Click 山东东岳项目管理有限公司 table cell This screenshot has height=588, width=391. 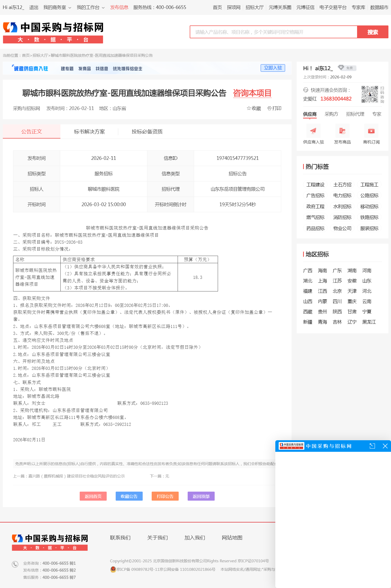pos(238,189)
